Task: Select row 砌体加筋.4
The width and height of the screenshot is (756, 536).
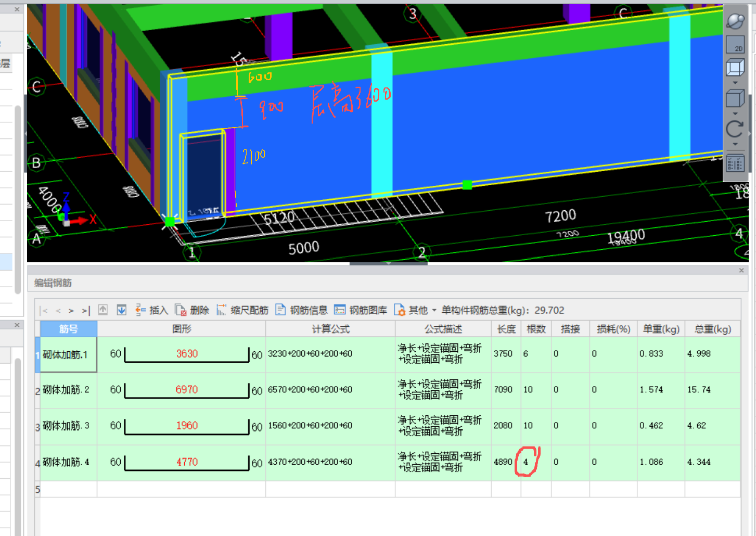Action: click(68, 462)
